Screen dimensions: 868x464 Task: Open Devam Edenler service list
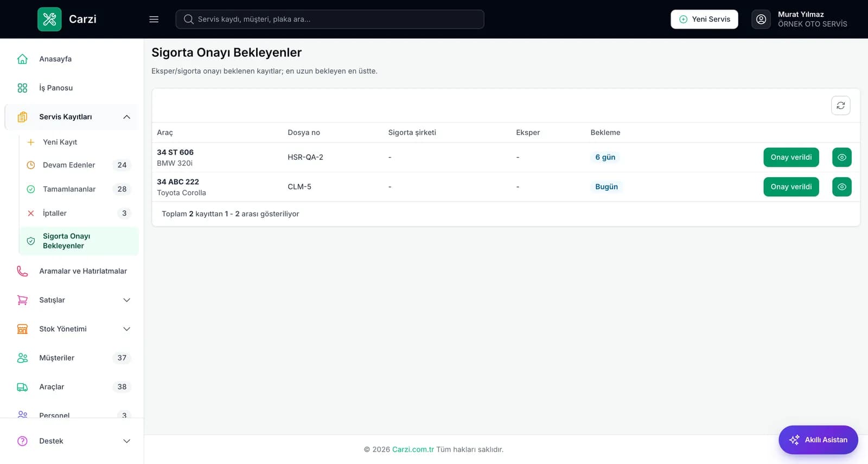(79, 165)
